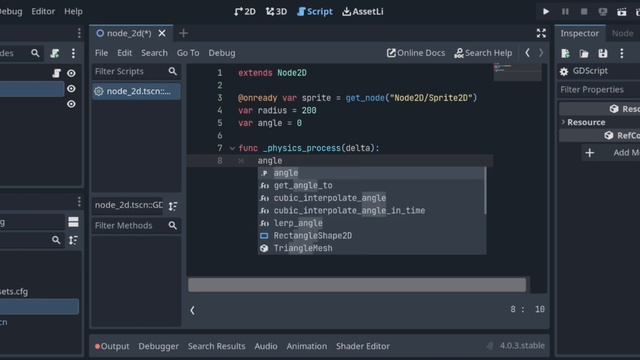Choose 'RectangleShape2D' suggestion

pyautogui.click(x=371, y=236)
